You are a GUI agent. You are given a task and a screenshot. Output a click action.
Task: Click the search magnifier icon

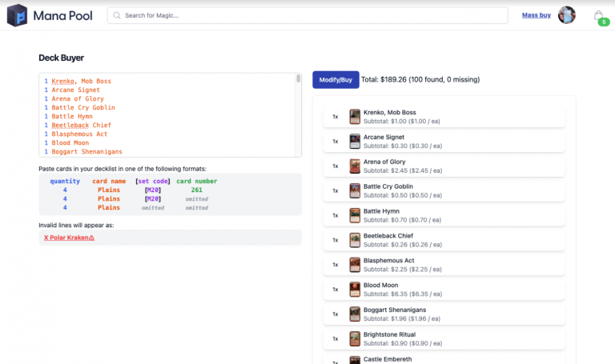(117, 15)
